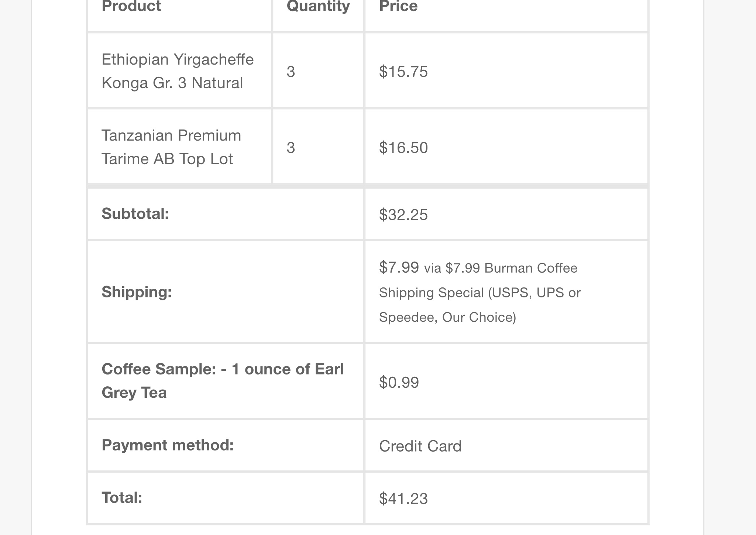Click Burman Coffee Shipping Special description
Image resolution: width=756 pixels, height=535 pixels.
(480, 292)
